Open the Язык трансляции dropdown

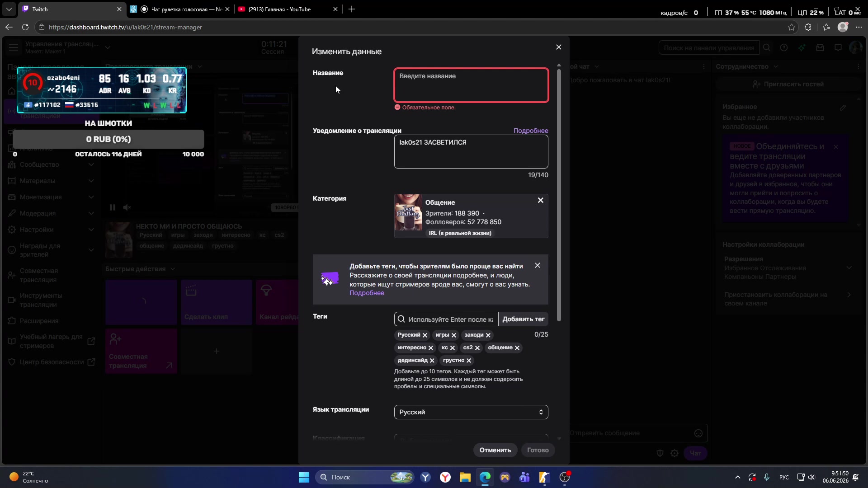(x=471, y=412)
